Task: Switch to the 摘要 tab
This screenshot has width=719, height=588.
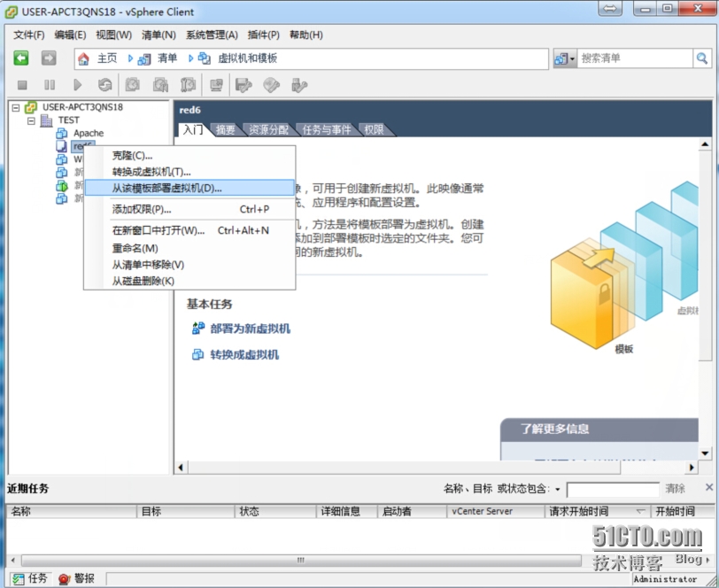Action: tap(225, 130)
